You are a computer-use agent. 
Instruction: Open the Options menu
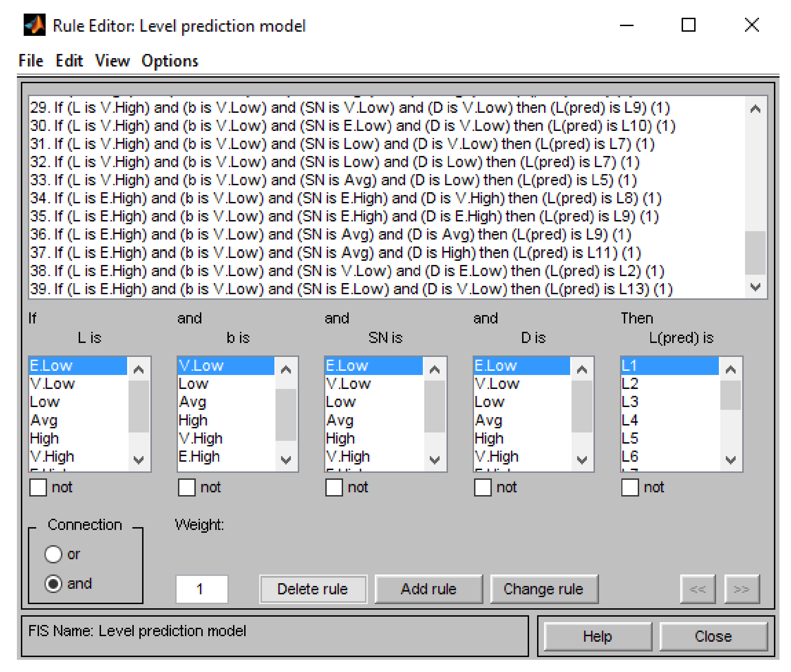(170, 61)
